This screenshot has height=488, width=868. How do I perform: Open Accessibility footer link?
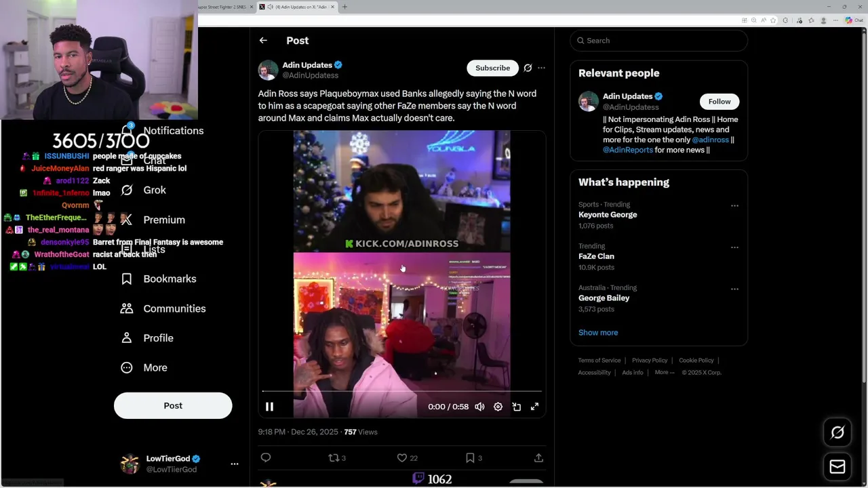tap(595, 373)
